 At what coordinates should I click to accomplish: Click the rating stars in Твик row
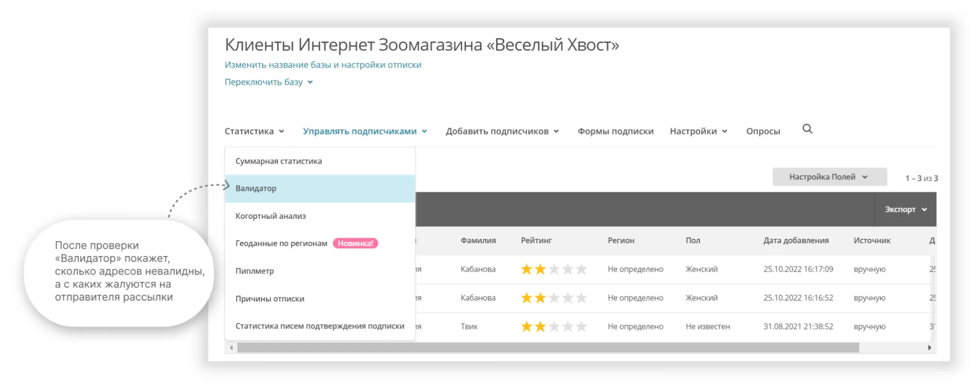tap(553, 327)
